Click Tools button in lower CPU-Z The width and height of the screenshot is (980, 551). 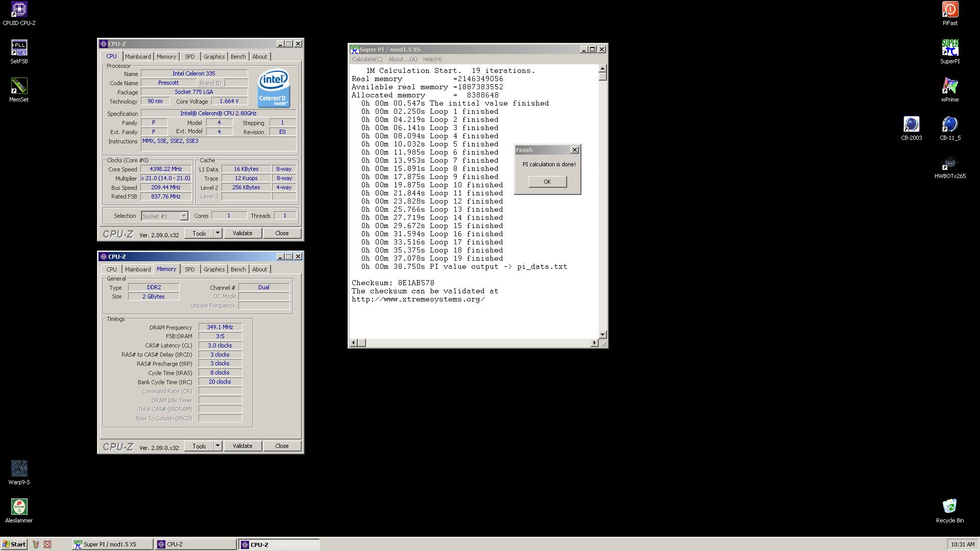pyautogui.click(x=199, y=446)
